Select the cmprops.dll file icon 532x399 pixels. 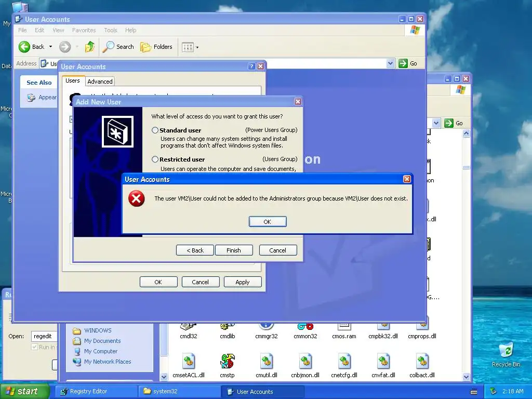coord(422,331)
